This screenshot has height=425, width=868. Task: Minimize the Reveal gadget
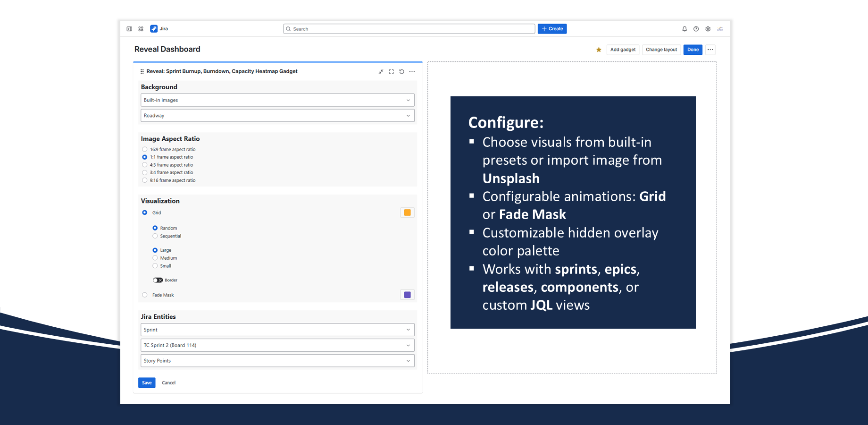coord(381,72)
